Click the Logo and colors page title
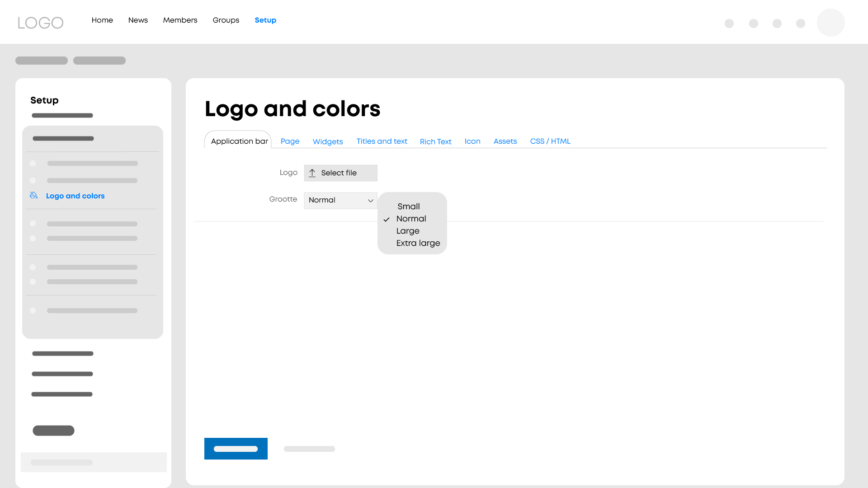The height and width of the screenshot is (488, 868). (292, 109)
